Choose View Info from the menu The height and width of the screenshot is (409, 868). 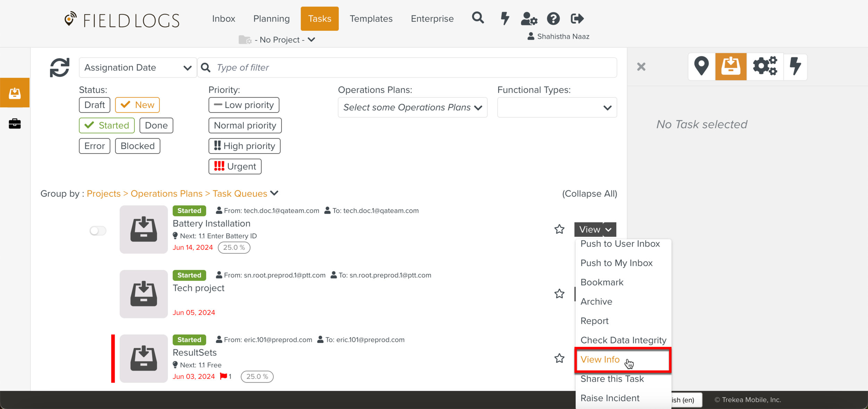coord(600,360)
